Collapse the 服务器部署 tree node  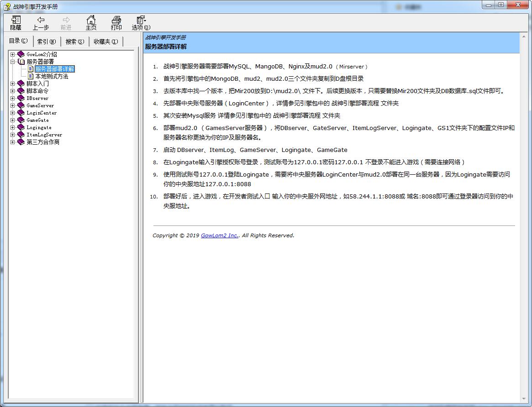tap(13, 62)
